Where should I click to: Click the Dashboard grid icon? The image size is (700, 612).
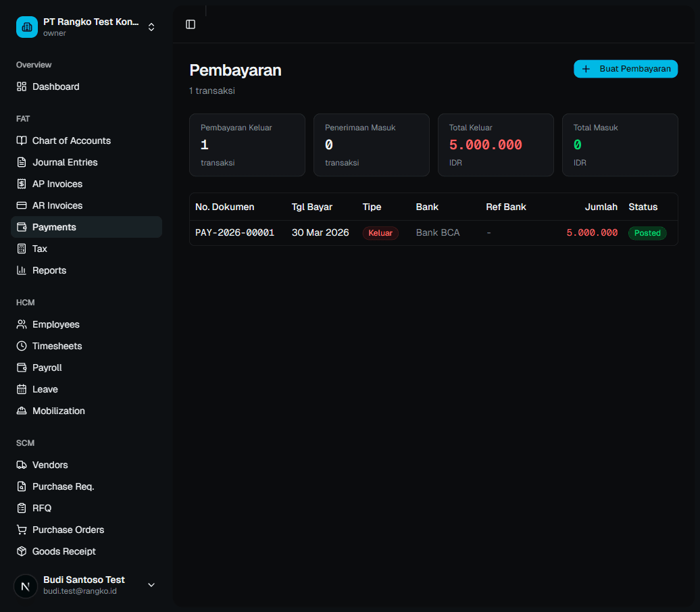[x=22, y=86]
